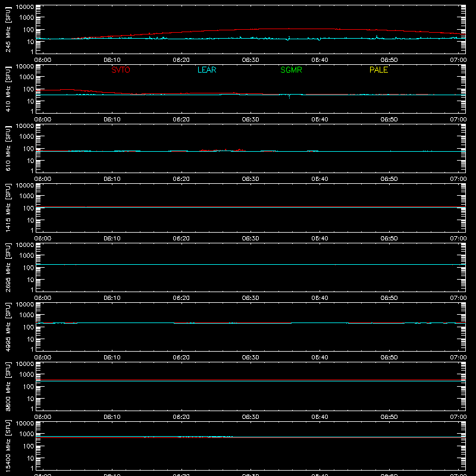Click the cyan LEAR legend label
The width and height of the screenshot is (476, 476).
click(206, 70)
